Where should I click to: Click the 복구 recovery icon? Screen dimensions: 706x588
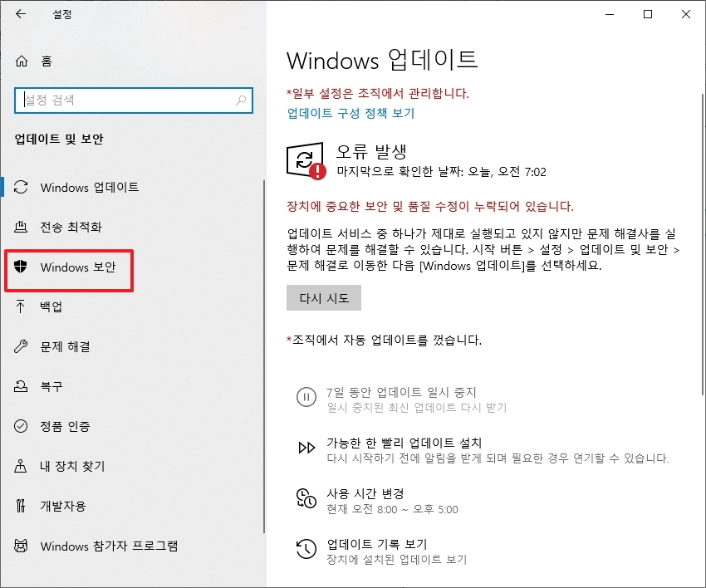click(21, 386)
